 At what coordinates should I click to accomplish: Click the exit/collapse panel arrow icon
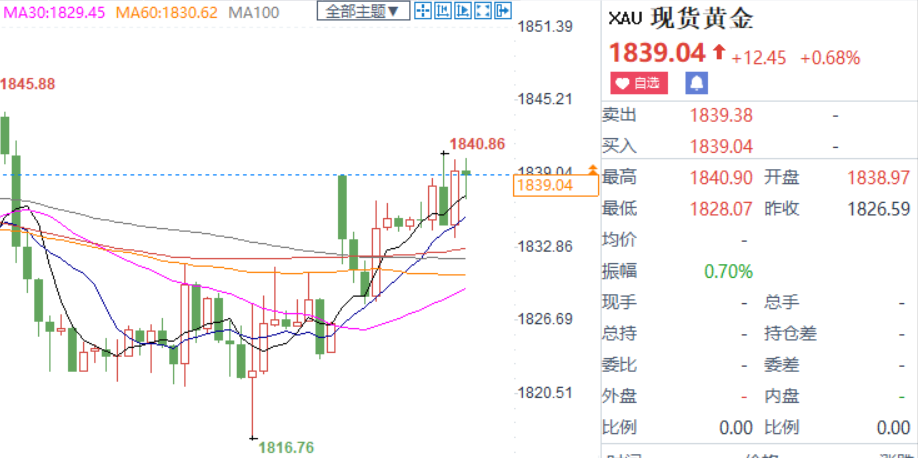pyautogui.click(x=502, y=12)
